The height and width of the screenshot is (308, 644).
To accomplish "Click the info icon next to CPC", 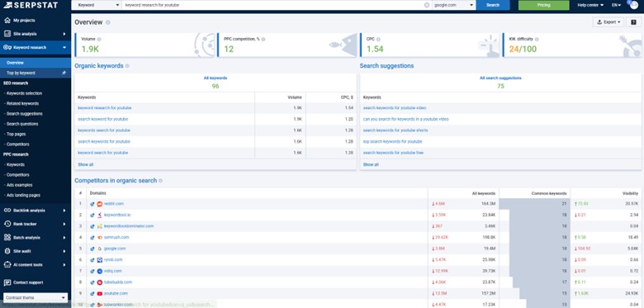I will [378, 40].
